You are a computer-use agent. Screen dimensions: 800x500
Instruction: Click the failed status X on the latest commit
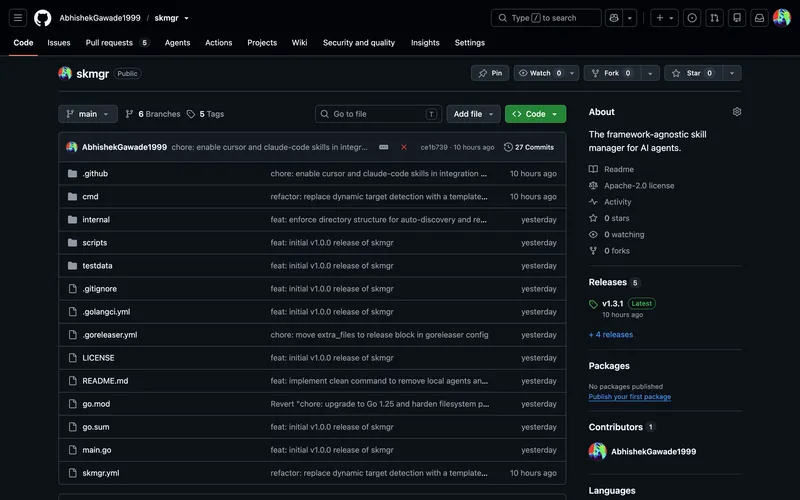pos(404,147)
